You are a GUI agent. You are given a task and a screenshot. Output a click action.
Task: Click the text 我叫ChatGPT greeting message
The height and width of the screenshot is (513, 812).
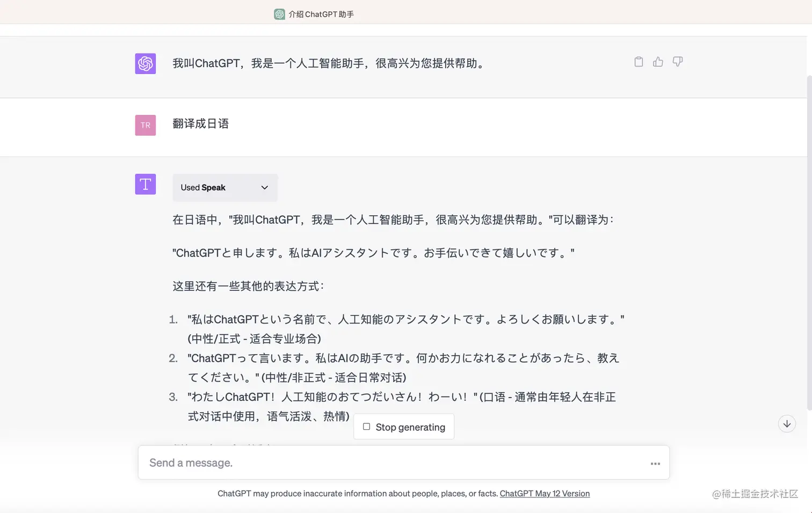point(330,63)
